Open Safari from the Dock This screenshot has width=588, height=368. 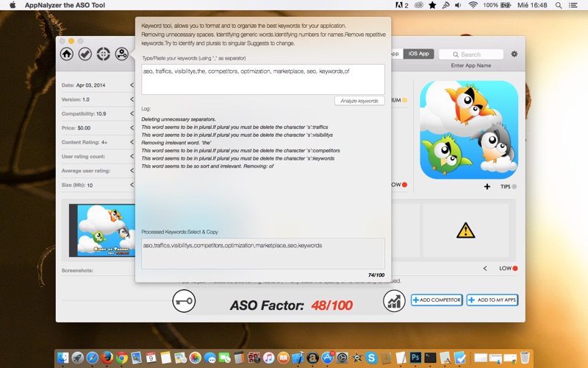(93, 358)
